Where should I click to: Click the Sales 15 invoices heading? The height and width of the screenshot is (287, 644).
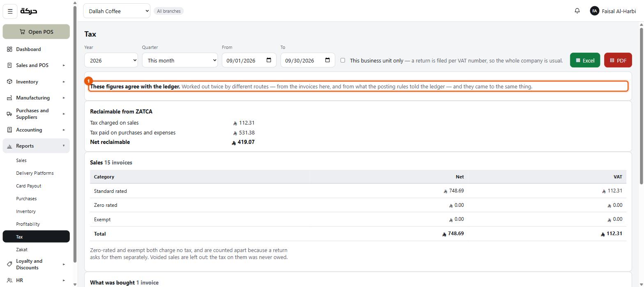111,163
